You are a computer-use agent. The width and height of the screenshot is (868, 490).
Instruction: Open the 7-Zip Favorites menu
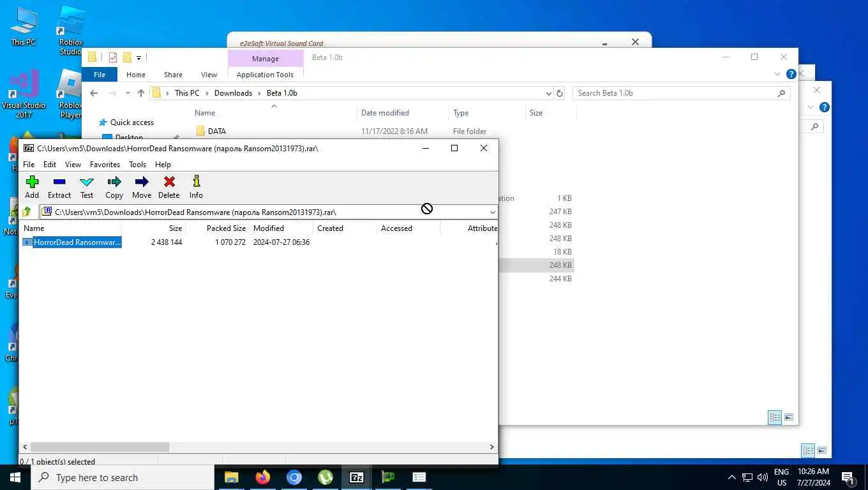[105, 165]
